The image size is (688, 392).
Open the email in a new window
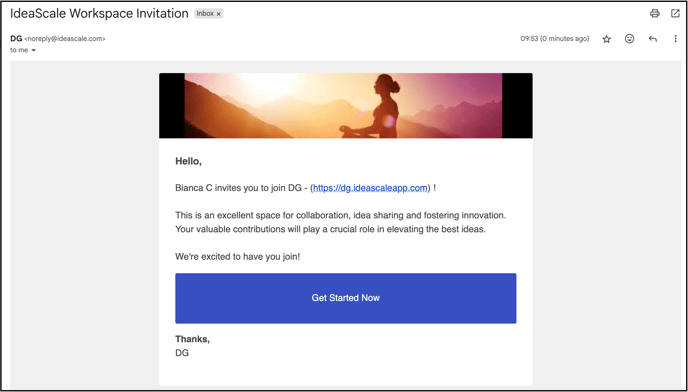click(675, 13)
